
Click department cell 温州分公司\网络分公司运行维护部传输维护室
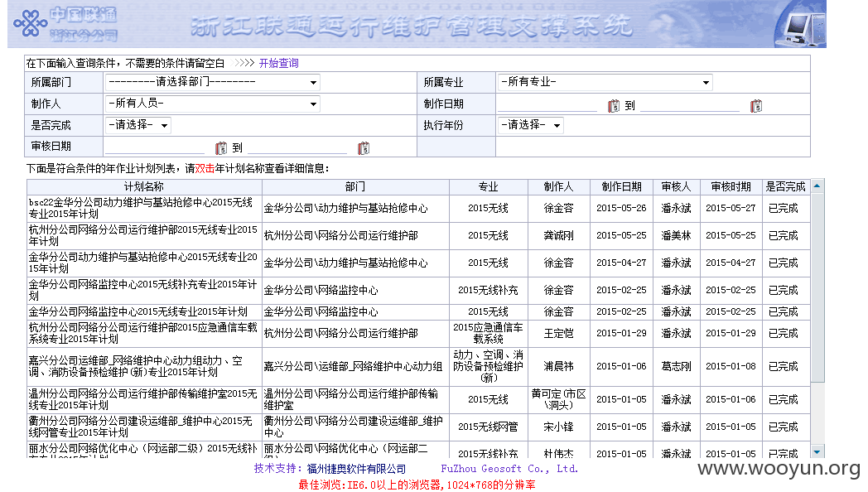click(x=355, y=399)
